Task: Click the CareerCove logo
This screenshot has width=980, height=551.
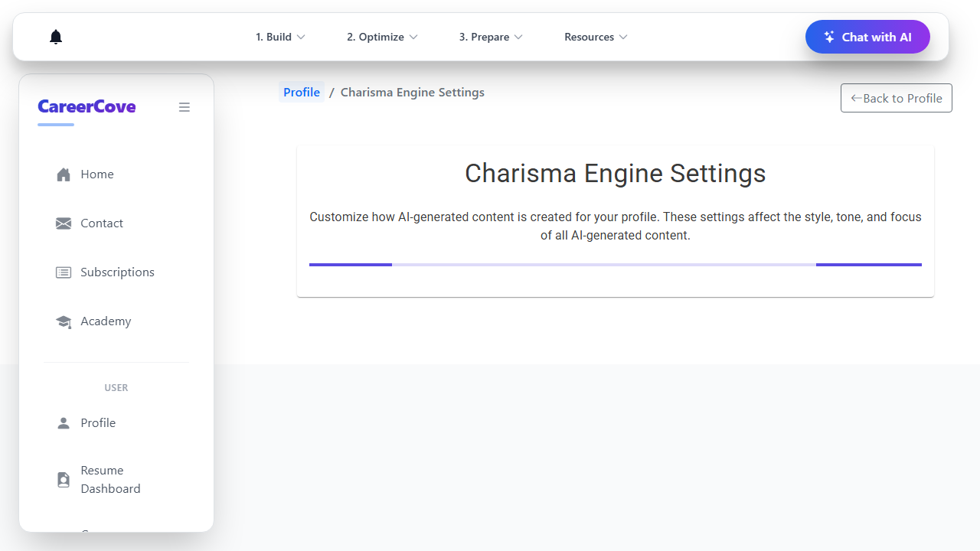Action: pos(87,107)
